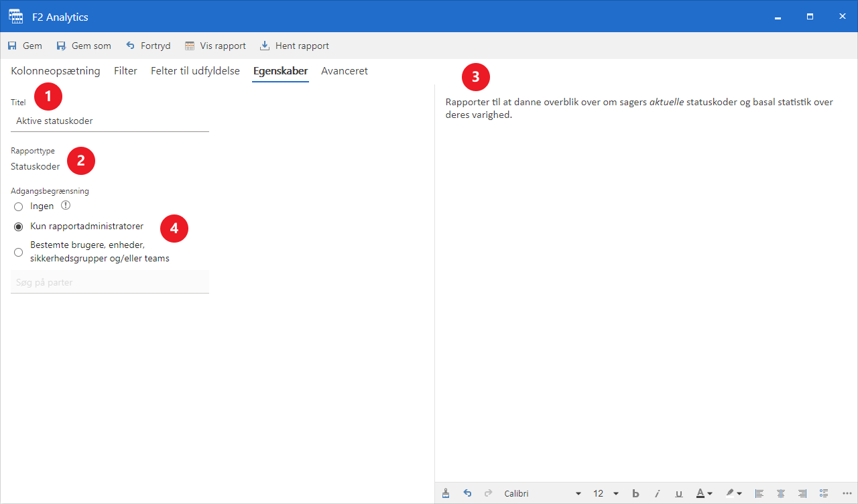This screenshot has width=858, height=504.
Task: Open the font color picker arrow
Action: pos(709,494)
